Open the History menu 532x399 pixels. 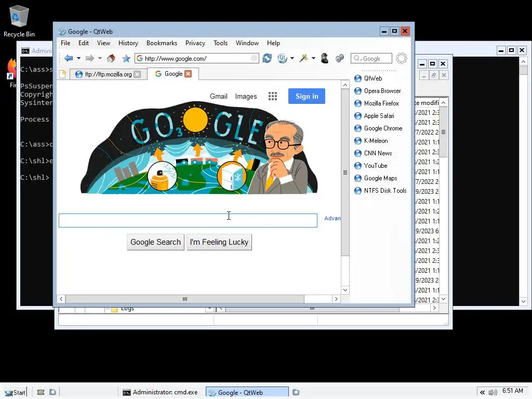[x=128, y=43]
